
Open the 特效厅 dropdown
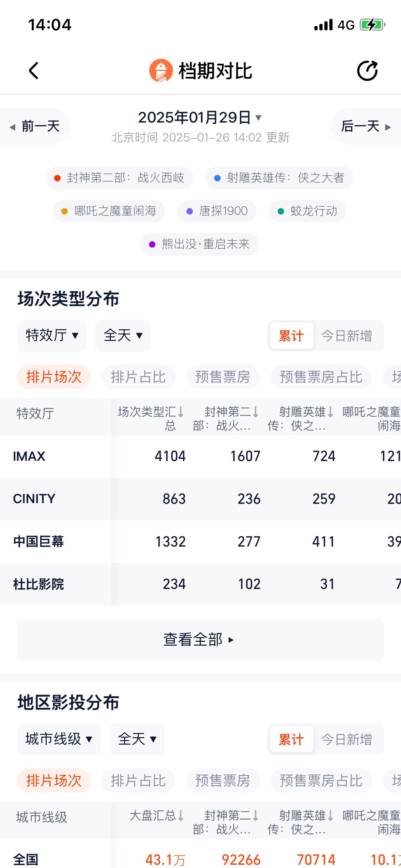pyautogui.click(x=52, y=336)
